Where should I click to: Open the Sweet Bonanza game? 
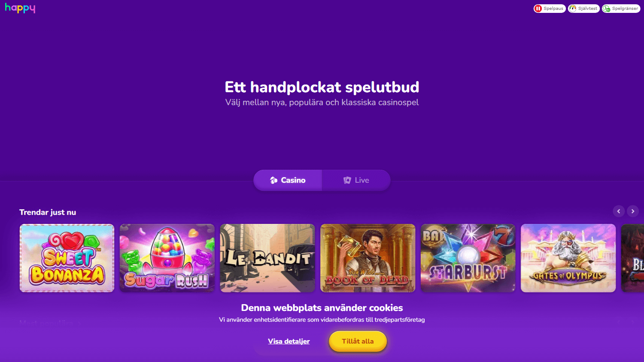(67, 258)
